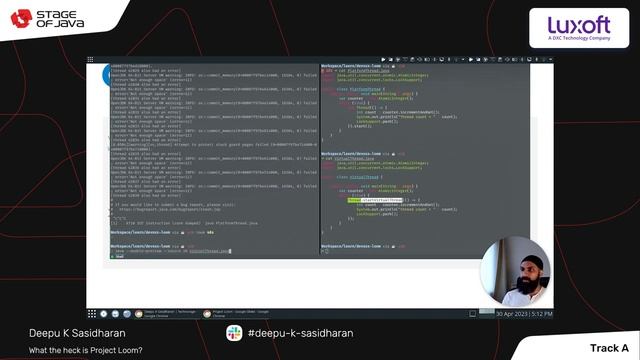Switch to the 'Deepu K Sasidharan | Technology' Chrome taskbar window
The image size is (640, 360).
[x=166, y=313]
